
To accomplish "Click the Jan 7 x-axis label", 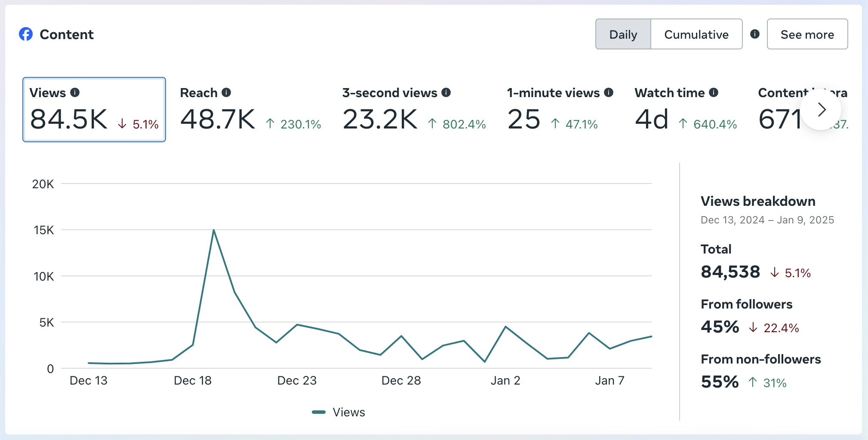I will point(609,381).
